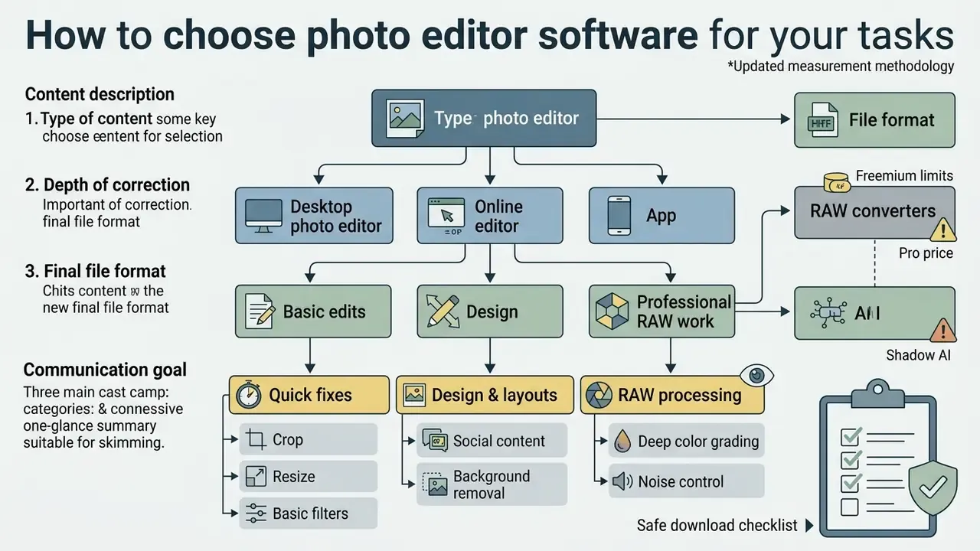Click the Safe download checklist label
The height and width of the screenshot is (551, 980).
717,526
